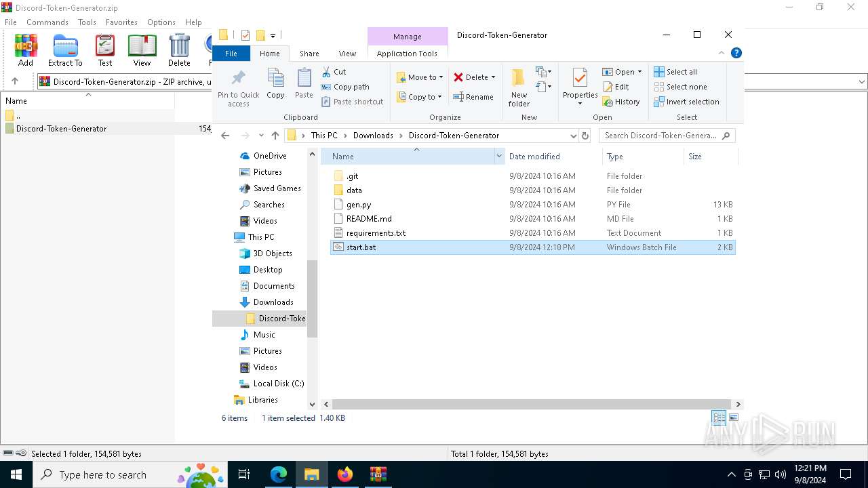Image resolution: width=868 pixels, height=488 pixels.
Task: Select 3D Objects in navigation pane
Action: point(273,253)
